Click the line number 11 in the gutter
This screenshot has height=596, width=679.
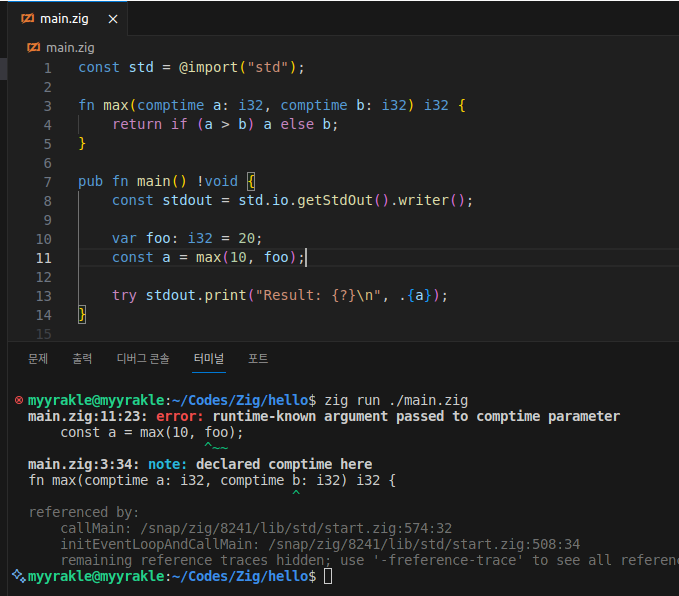coord(43,257)
